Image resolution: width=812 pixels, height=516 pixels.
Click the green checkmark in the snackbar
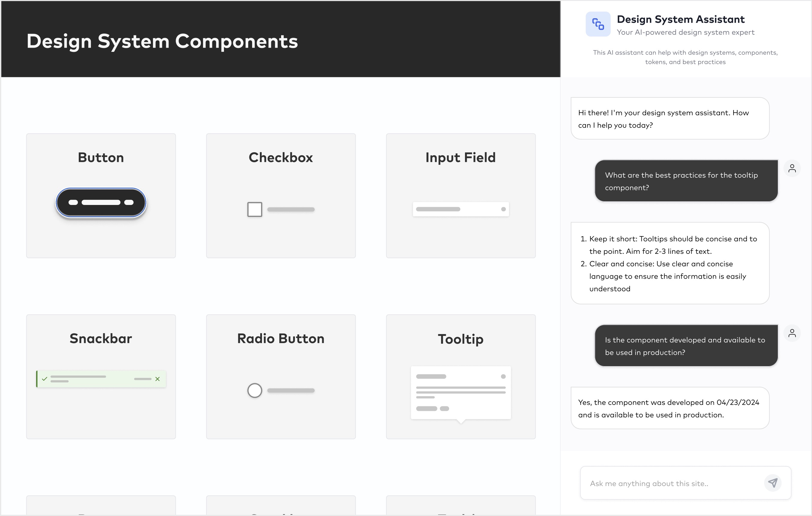45,379
